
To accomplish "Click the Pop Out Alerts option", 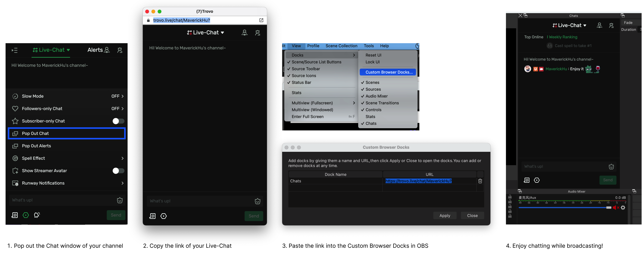I will click(x=37, y=146).
